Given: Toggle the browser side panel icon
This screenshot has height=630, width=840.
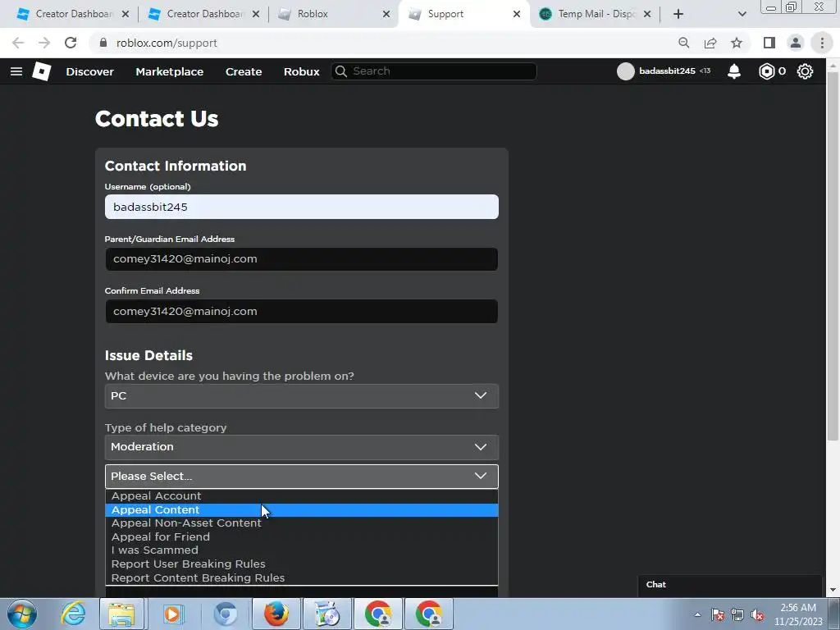Looking at the screenshot, I should pos(769,43).
